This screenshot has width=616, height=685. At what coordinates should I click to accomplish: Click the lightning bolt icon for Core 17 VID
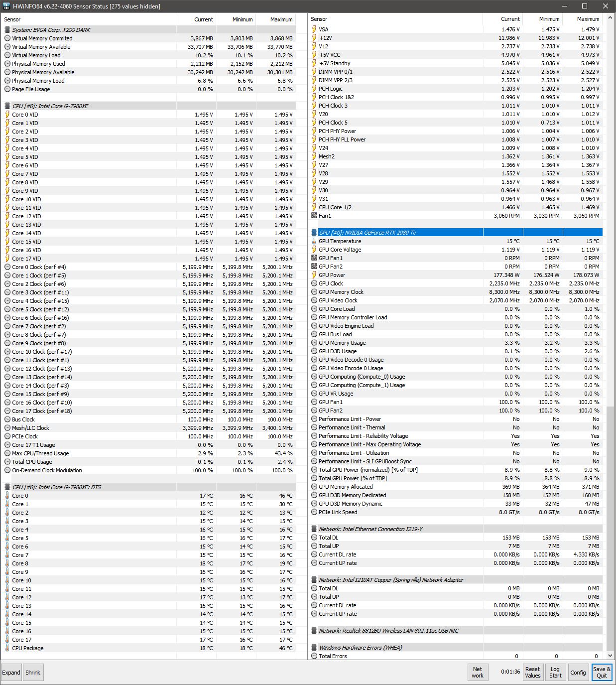(7, 259)
